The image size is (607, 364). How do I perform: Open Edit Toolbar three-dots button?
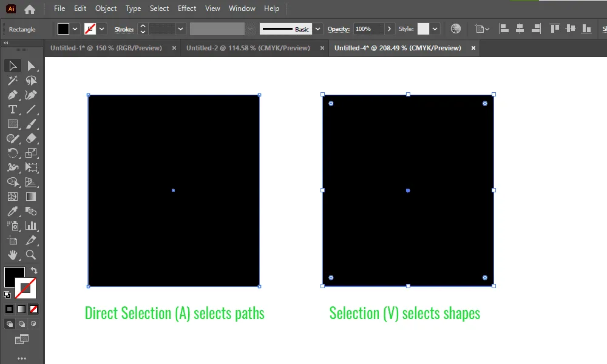pyautogui.click(x=22, y=359)
